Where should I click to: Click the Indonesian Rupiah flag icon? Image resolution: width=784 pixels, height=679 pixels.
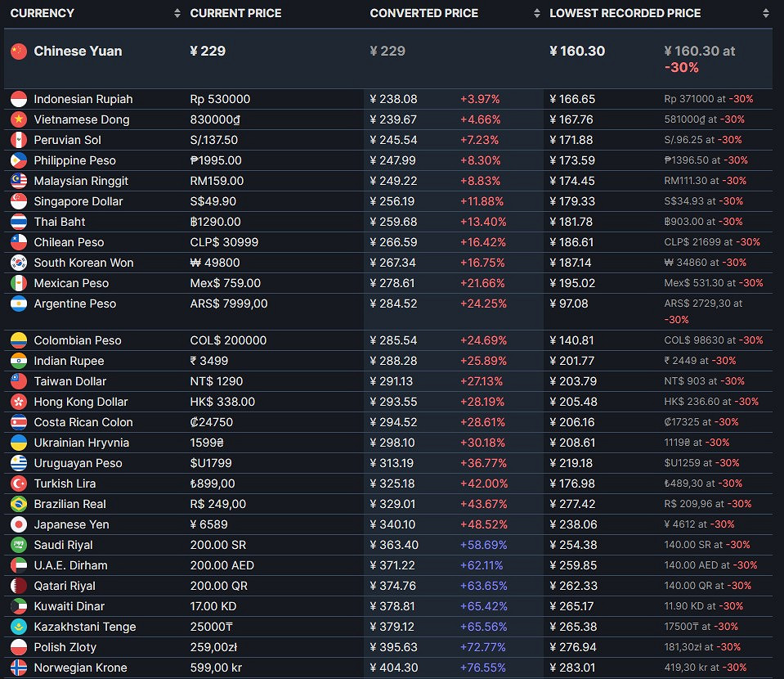coord(19,99)
